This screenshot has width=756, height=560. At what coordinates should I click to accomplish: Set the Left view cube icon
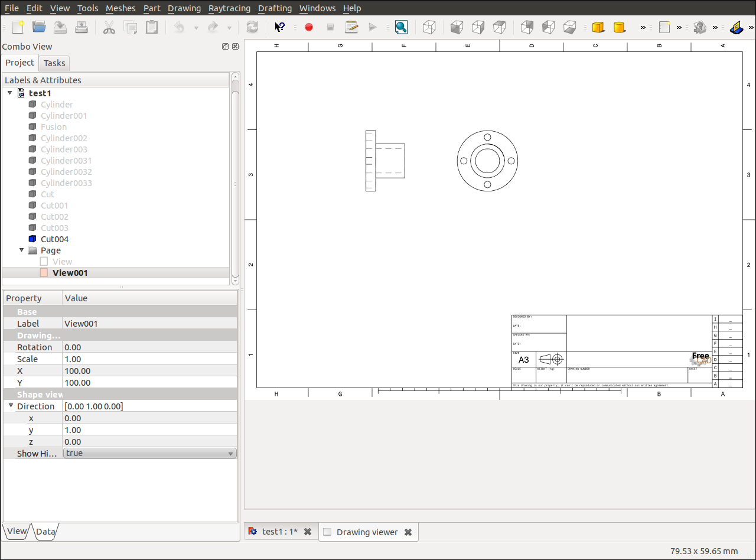[570, 27]
